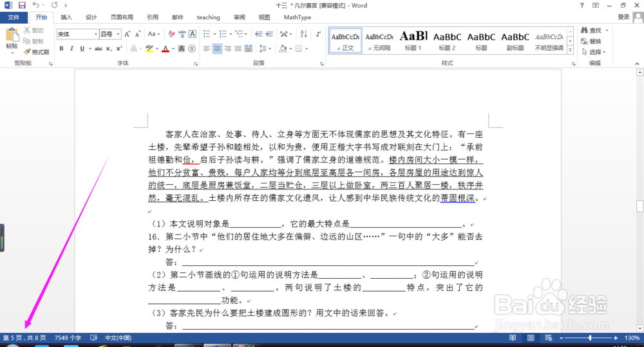Open Change Case (Aa) dropdown
The image size is (644, 347).
[x=154, y=34]
